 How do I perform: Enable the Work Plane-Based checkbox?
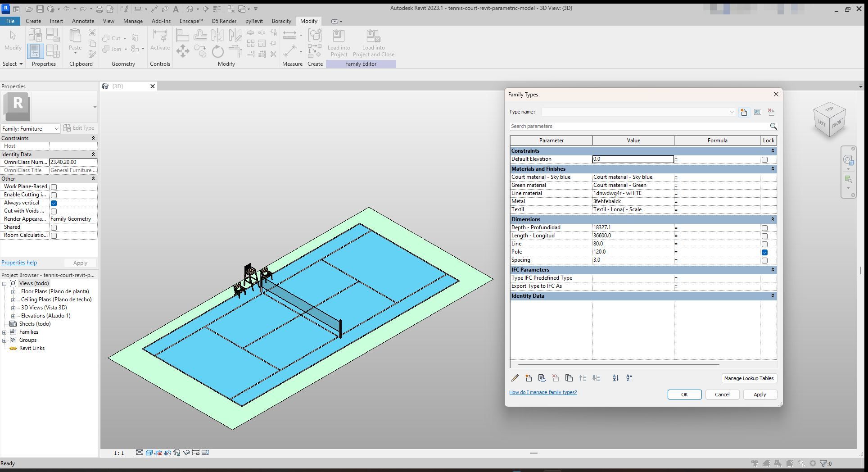coord(54,187)
